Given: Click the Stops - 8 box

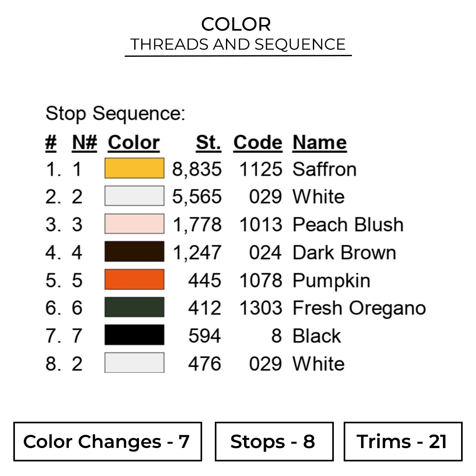Looking at the screenshot, I should click(x=274, y=441).
